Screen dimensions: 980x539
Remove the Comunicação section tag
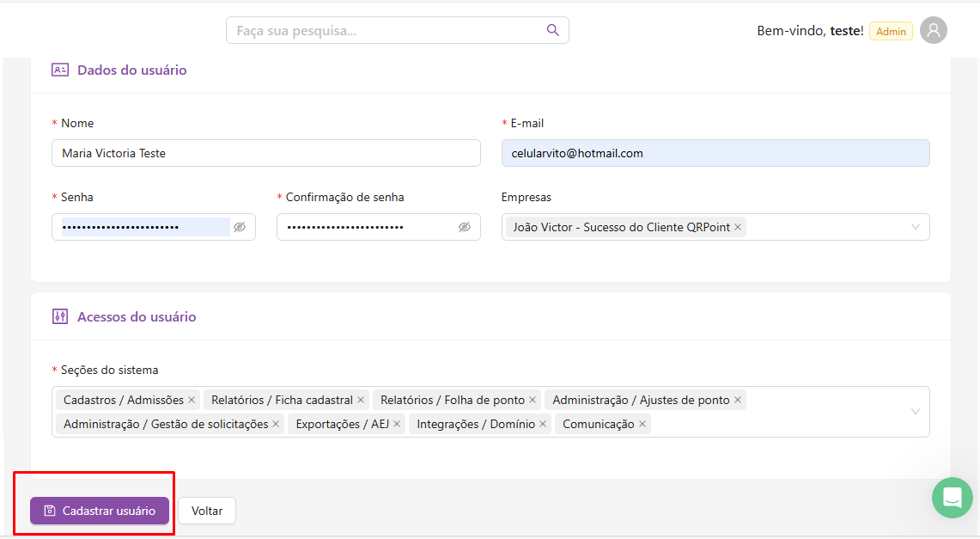(x=642, y=424)
